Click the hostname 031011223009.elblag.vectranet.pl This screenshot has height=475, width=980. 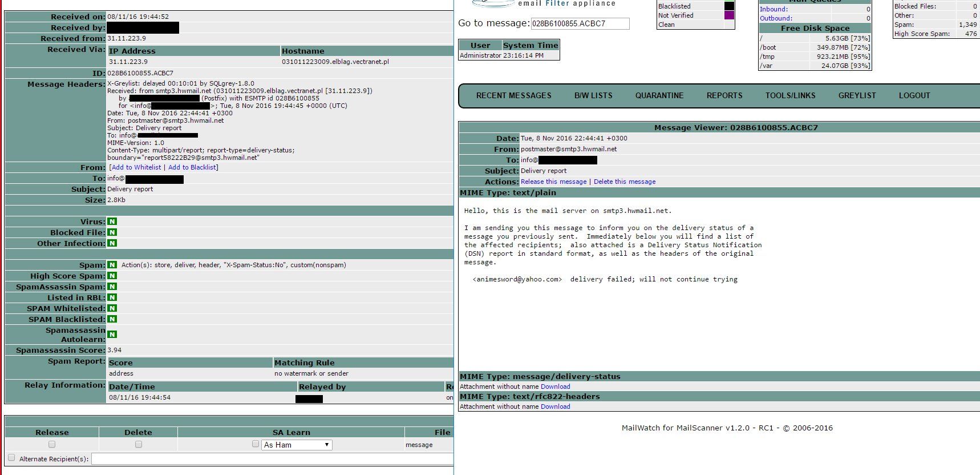tap(335, 62)
